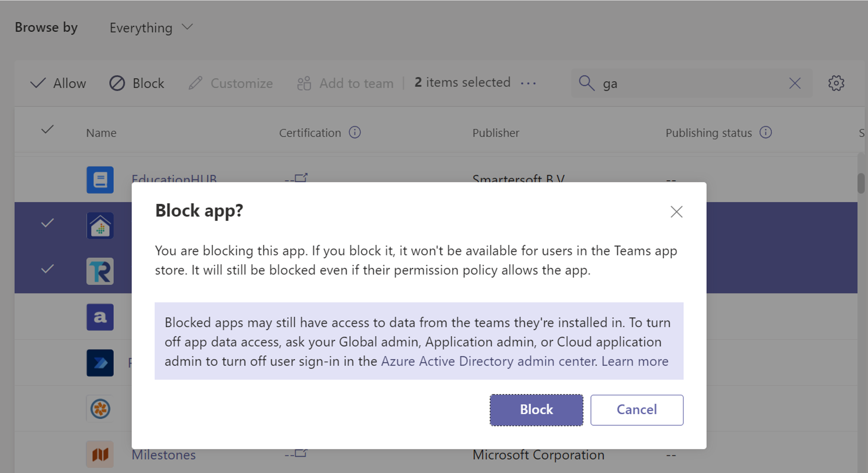The height and width of the screenshot is (473, 868).
Task: Uncheck the row with the TR app icon
Action: pyautogui.click(x=47, y=269)
